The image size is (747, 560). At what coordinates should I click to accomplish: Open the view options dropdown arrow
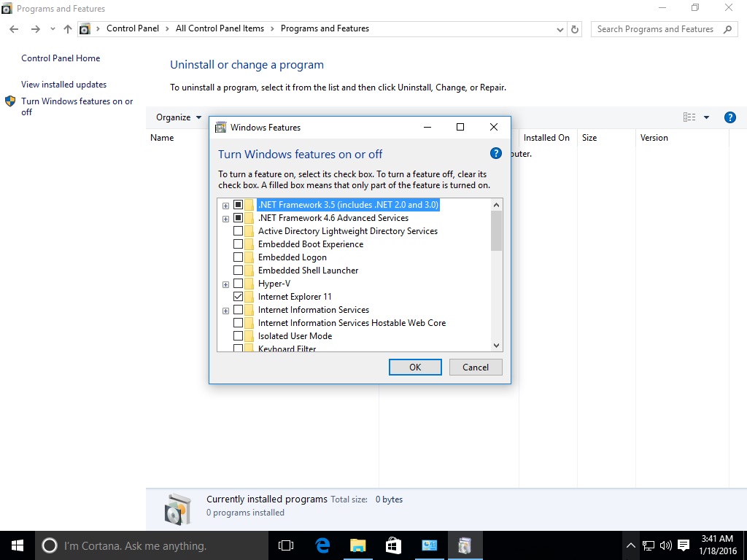(706, 117)
